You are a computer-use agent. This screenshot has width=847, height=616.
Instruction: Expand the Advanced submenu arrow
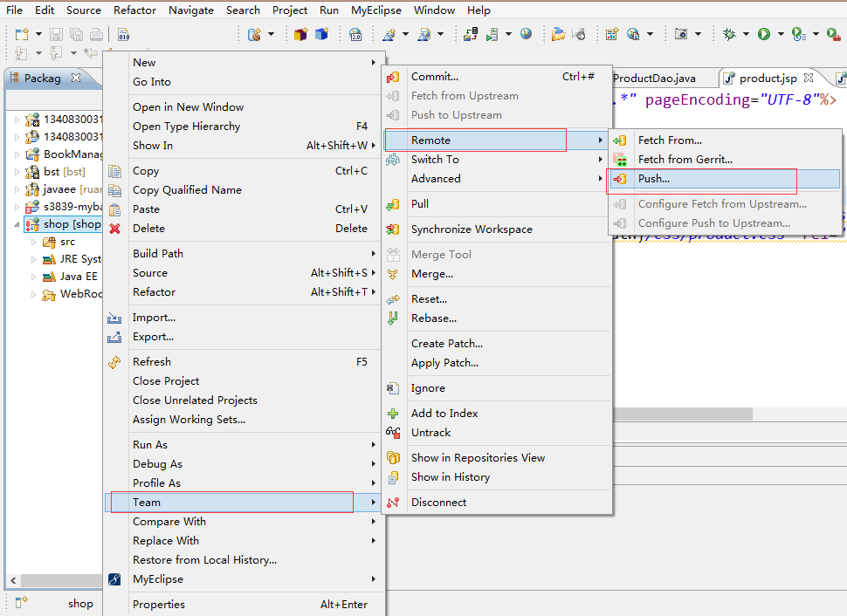point(600,179)
